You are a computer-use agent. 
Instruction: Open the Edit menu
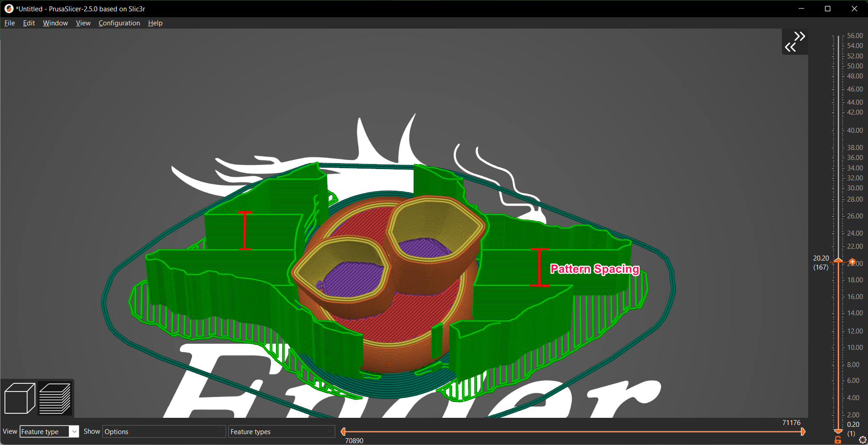click(x=29, y=23)
